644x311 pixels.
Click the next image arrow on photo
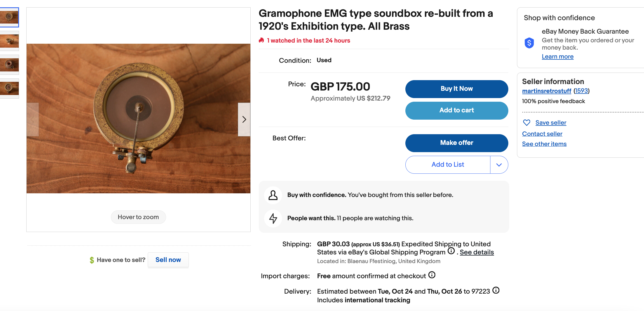[x=244, y=120]
